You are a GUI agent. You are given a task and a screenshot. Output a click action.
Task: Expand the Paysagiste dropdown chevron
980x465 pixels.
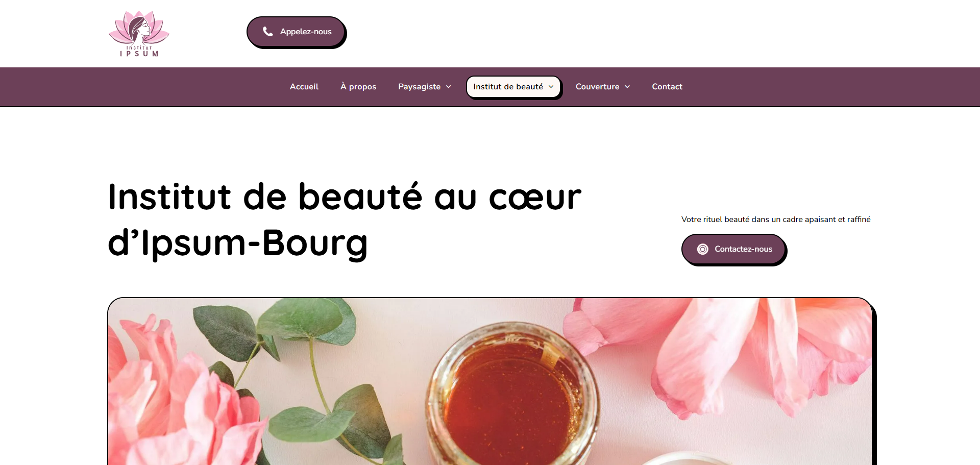[449, 87]
